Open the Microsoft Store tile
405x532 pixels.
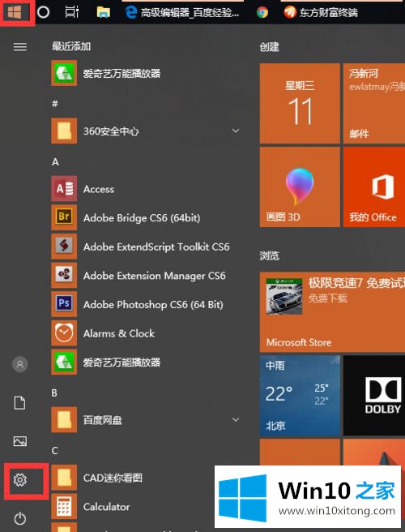(x=332, y=311)
